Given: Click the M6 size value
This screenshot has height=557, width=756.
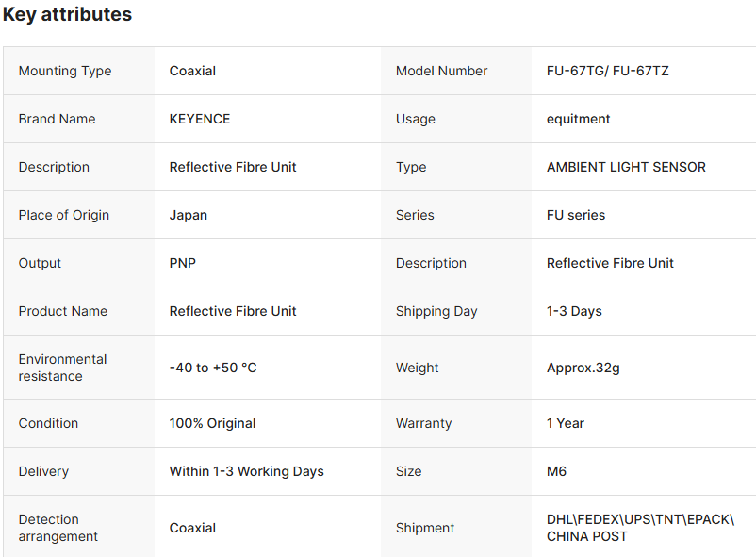Looking at the screenshot, I should [556, 471].
